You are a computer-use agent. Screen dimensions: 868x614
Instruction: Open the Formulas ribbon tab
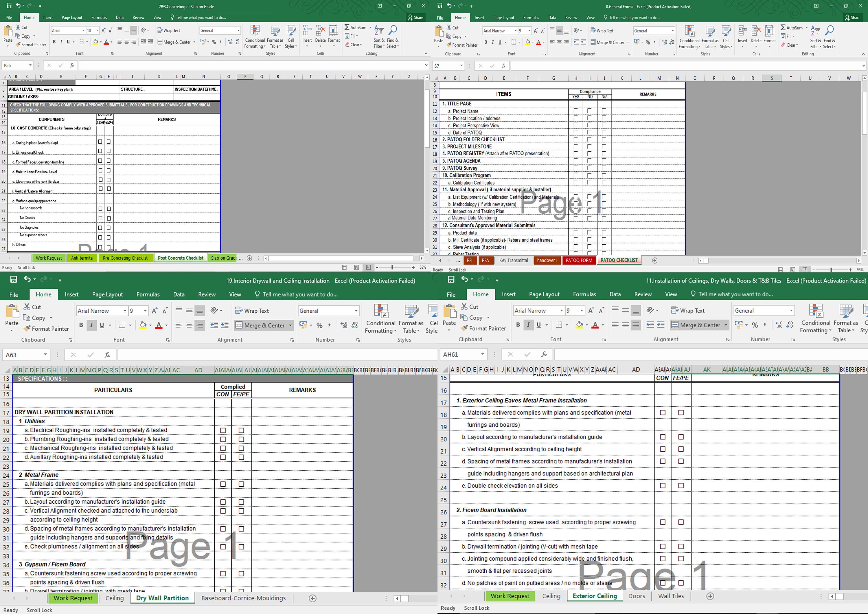(99, 17)
